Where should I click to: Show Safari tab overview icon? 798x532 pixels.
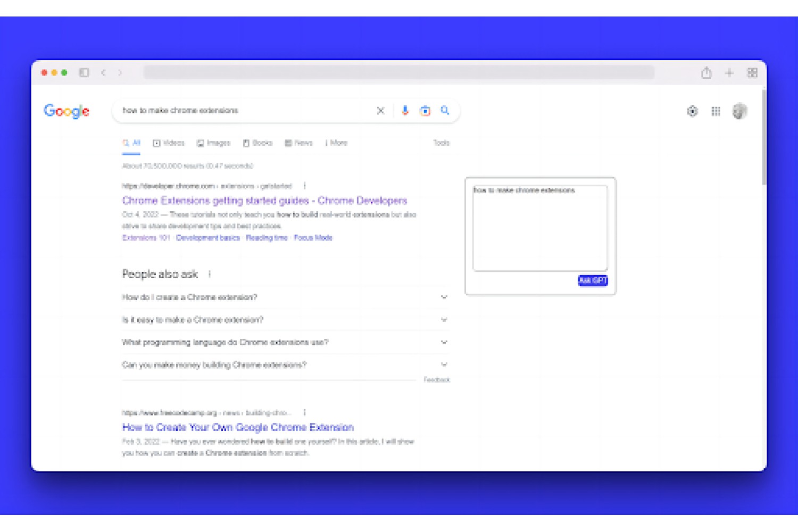click(x=752, y=72)
